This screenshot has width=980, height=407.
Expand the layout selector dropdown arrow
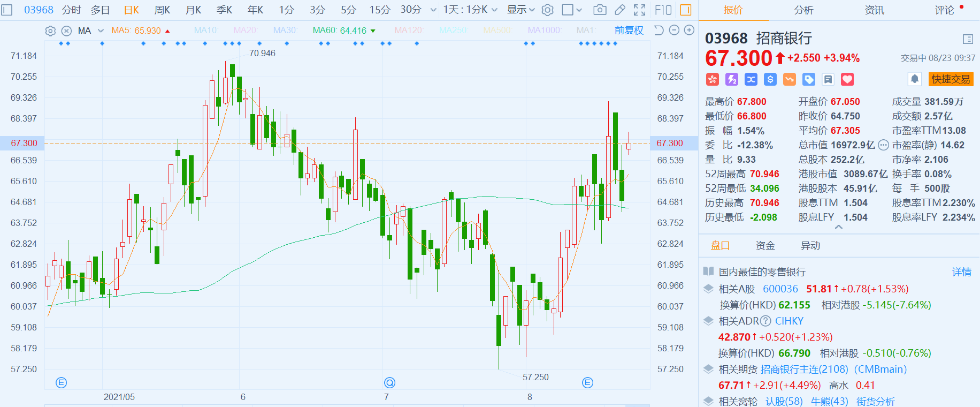point(579,10)
